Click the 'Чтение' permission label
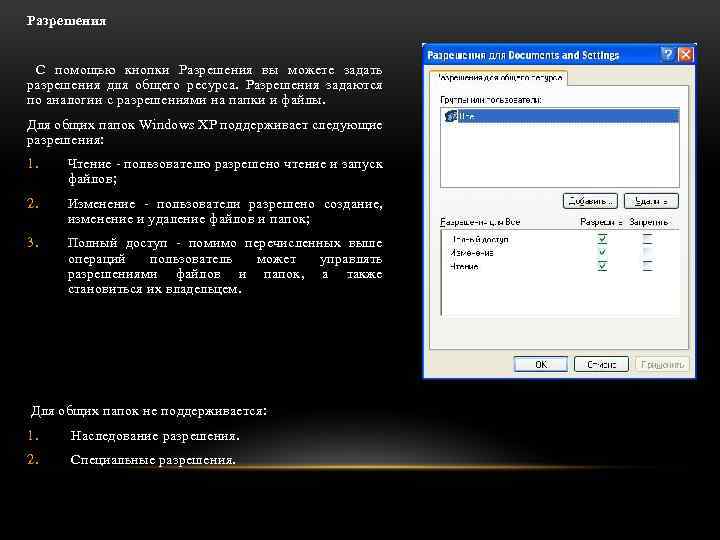The height and width of the screenshot is (540, 720). click(x=464, y=266)
